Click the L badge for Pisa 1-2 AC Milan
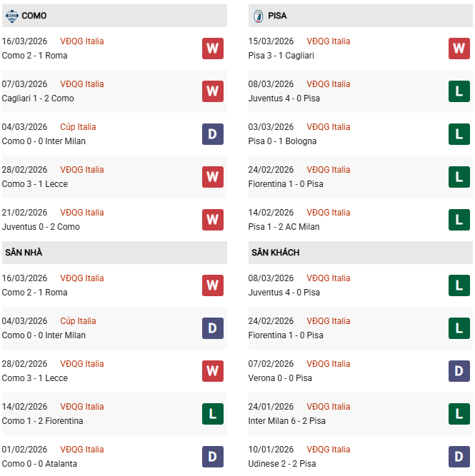The height and width of the screenshot is (476, 475). pos(459,220)
